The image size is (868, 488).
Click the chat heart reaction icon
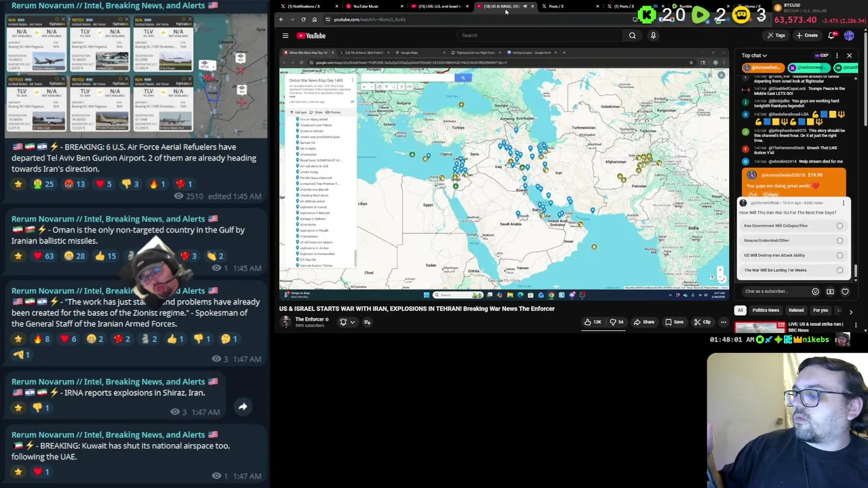845,291
